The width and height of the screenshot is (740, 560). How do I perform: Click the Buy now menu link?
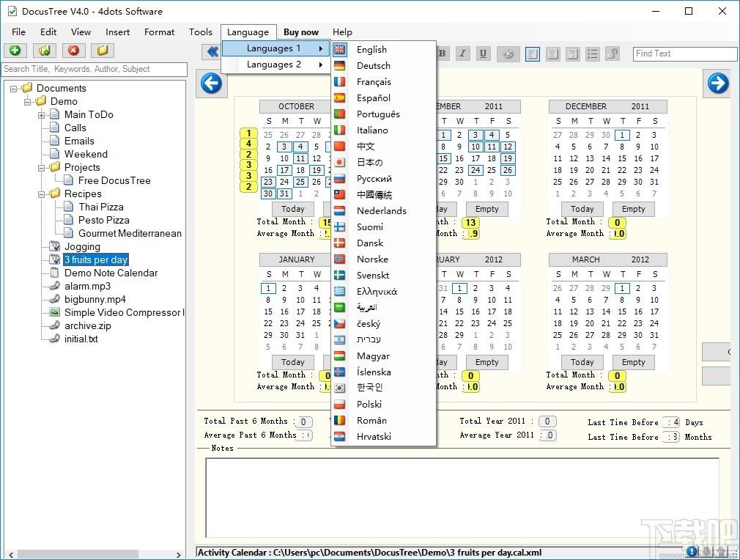[x=301, y=32]
